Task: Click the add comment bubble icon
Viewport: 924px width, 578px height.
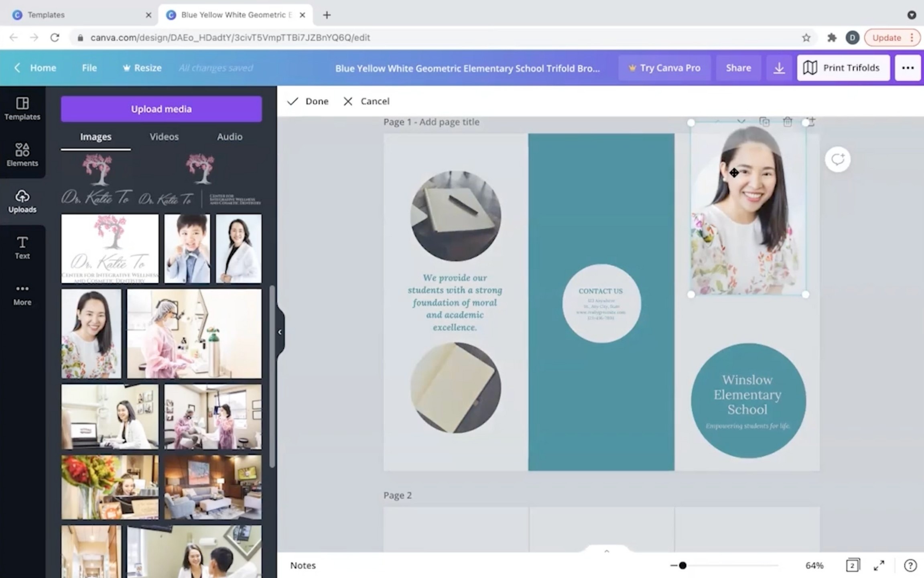Action: pyautogui.click(x=837, y=159)
